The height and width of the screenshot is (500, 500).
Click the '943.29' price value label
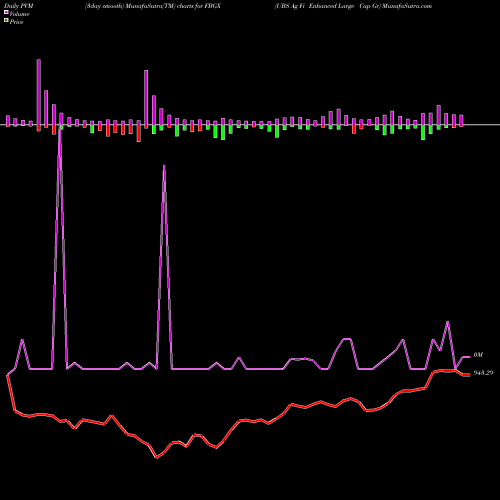(483, 373)
